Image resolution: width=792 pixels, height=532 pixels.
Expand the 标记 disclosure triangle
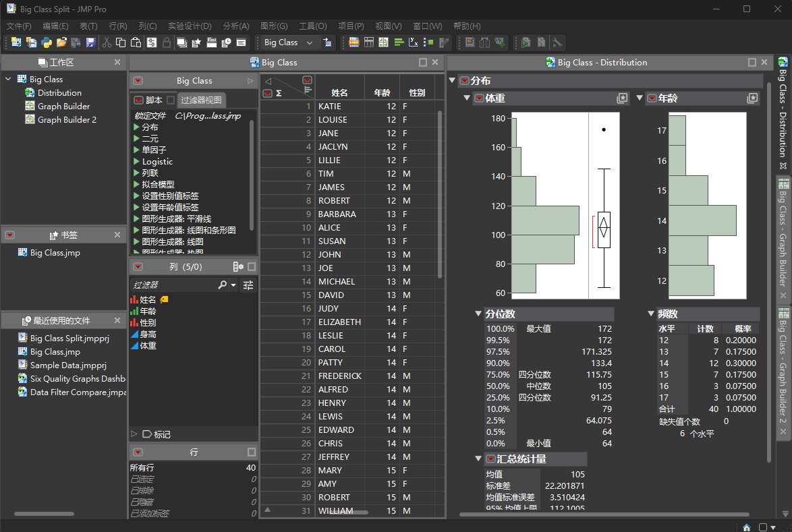click(134, 434)
